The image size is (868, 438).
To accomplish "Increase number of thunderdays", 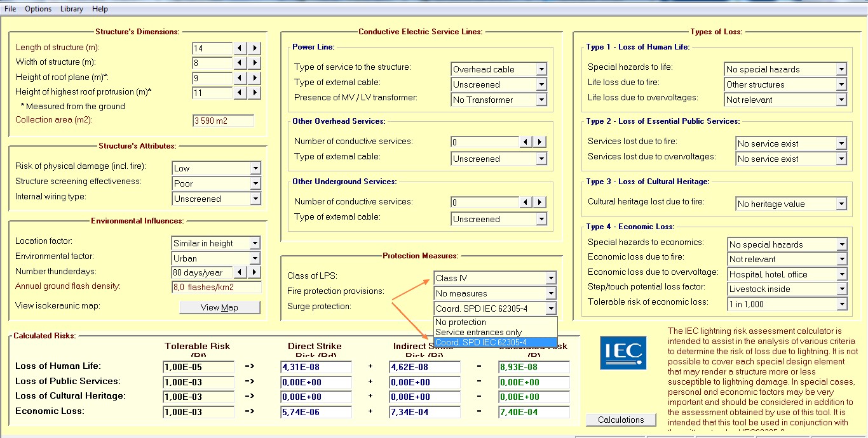I will tap(254, 272).
